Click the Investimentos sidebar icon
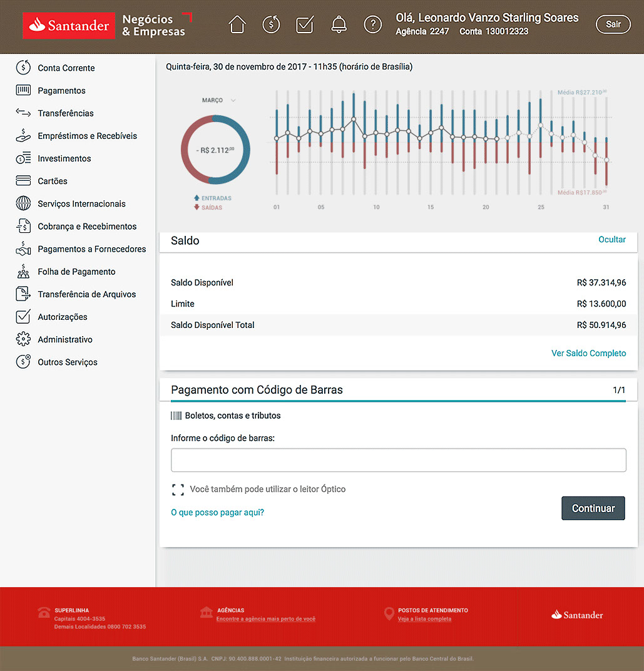This screenshot has height=671, width=644. pyautogui.click(x=23, y=158)
